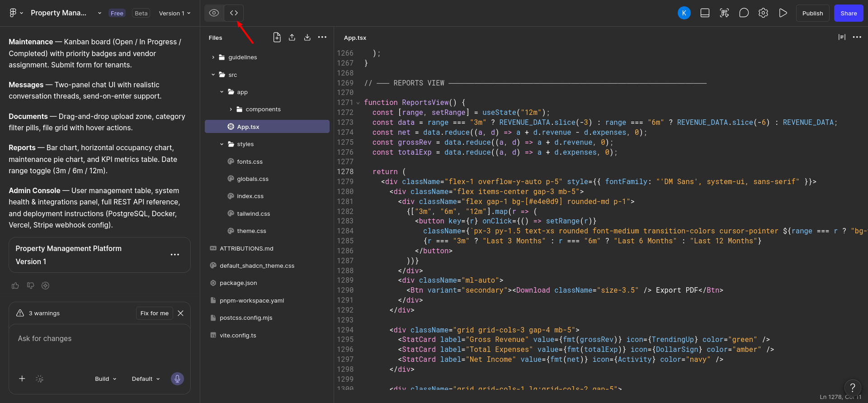868x403 pixels.
Task: Click the download files icon
Action: [x=307, y=38]
